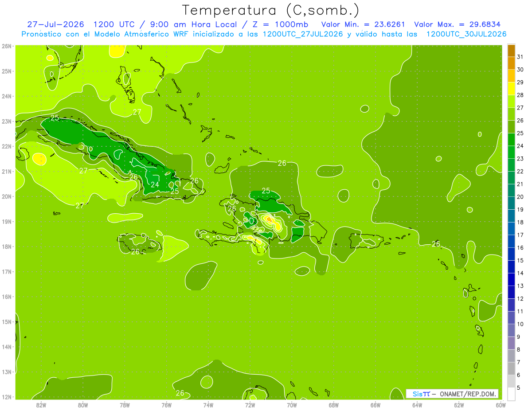The height and width of the screenshot is (411, 532).
Task: Click the "66W" longitude axis label
Action: point(376,404)
